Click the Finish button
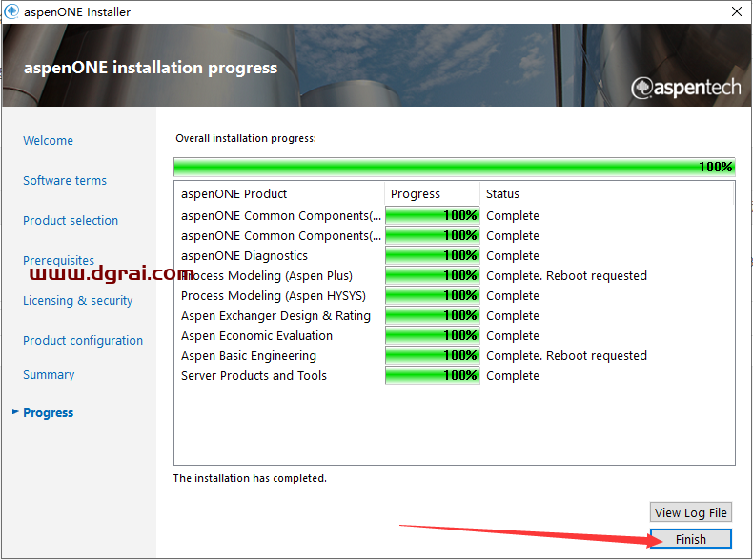 [x=691, y=539]
